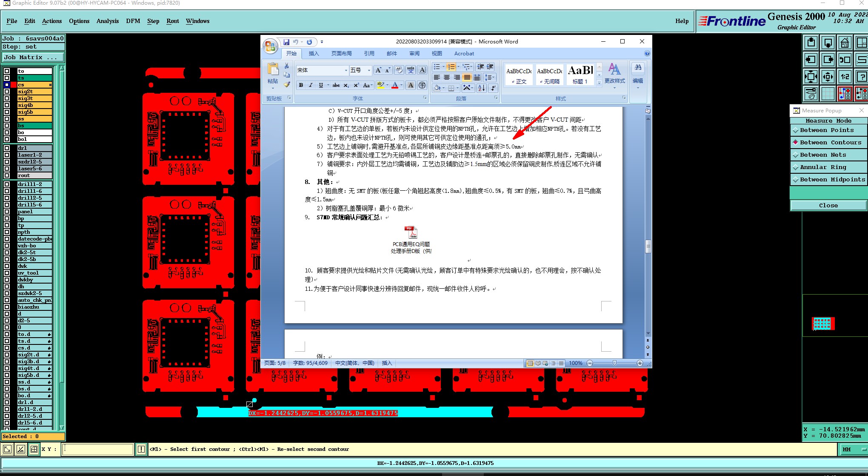
Task: Open the DFM menu
Action: [x=133, y=21]
